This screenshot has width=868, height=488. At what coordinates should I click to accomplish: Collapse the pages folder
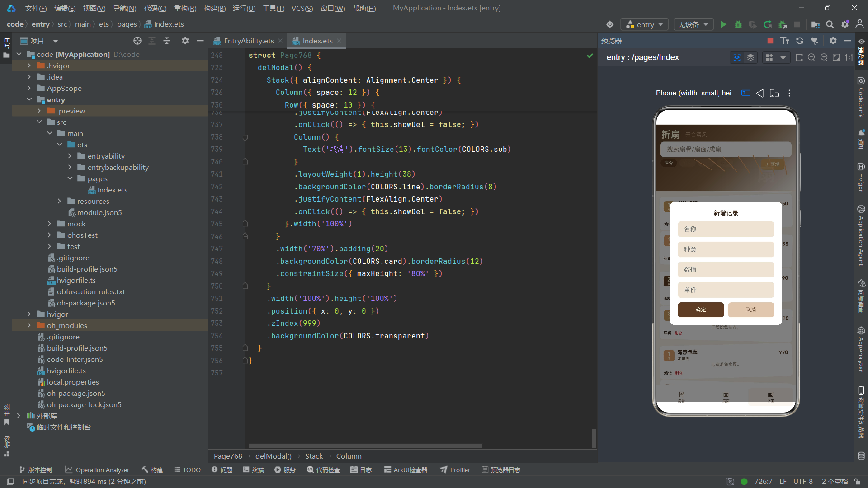click(70, 178)
